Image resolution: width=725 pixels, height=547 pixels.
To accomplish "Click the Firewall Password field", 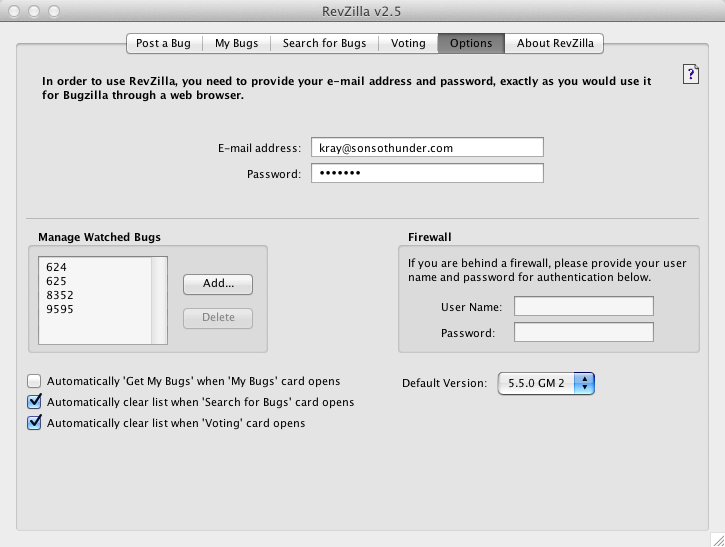I will (583, 332).
